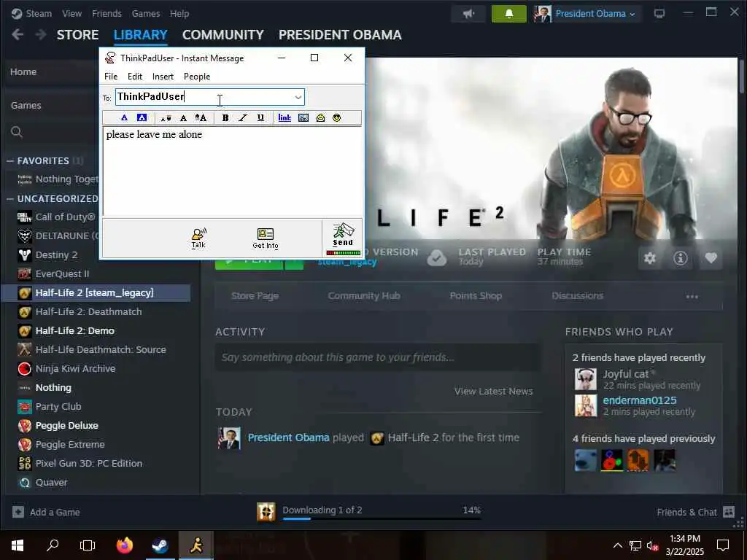Screen dimensions: 747x560
Task: Open the File menu in the Instant Message window
Action: pyautogui.click(x=111, y=76)
